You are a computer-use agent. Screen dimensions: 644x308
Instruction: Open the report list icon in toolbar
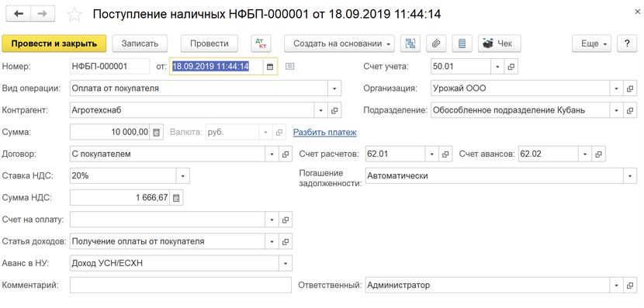point(462,43)
